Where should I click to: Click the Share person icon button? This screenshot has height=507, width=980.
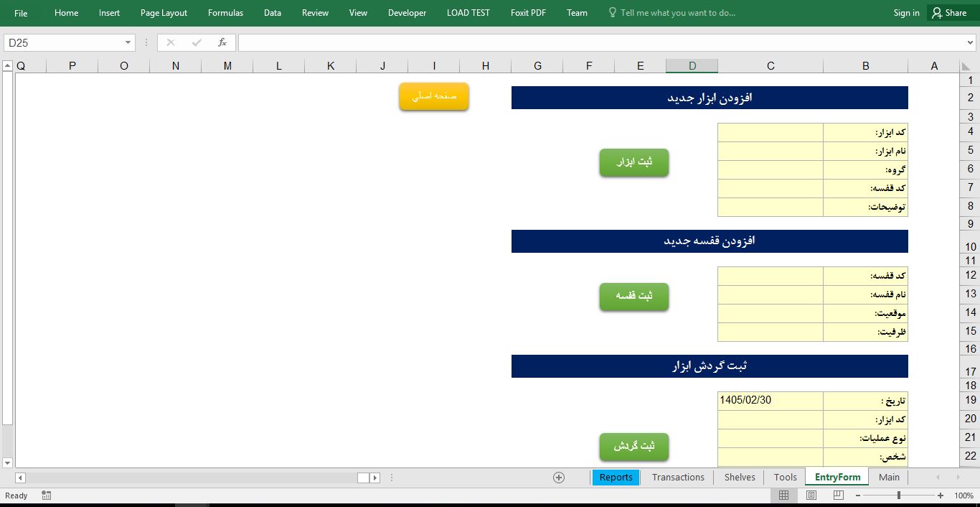[948, 13]
